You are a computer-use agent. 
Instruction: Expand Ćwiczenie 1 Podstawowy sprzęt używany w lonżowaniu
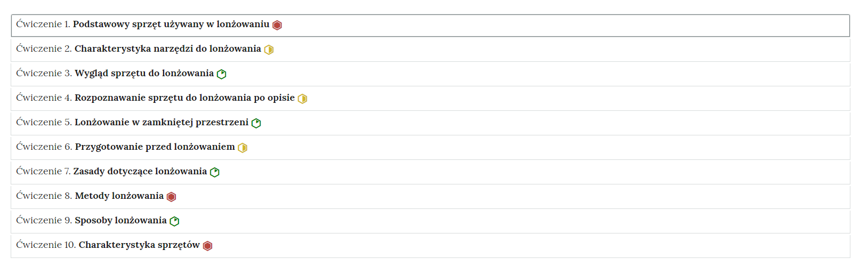click(x=171, y=25)
